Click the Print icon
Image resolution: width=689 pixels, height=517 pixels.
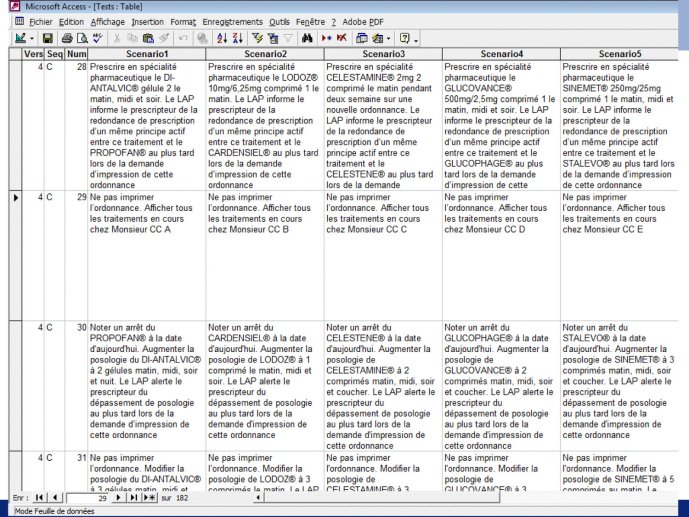pyautogui.click(x=67, y=39)
